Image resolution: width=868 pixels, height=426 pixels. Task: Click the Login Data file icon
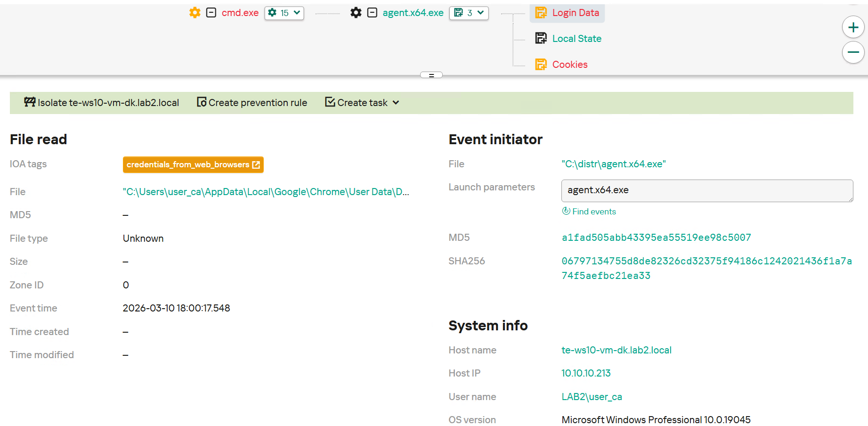pos(541,13)
